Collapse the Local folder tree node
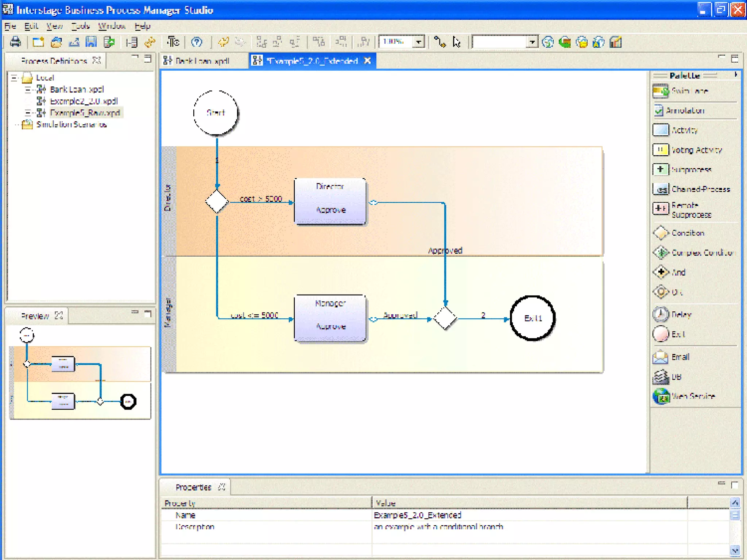The width and height of the screenshot is (747, 560). click(x=14, y=77)
